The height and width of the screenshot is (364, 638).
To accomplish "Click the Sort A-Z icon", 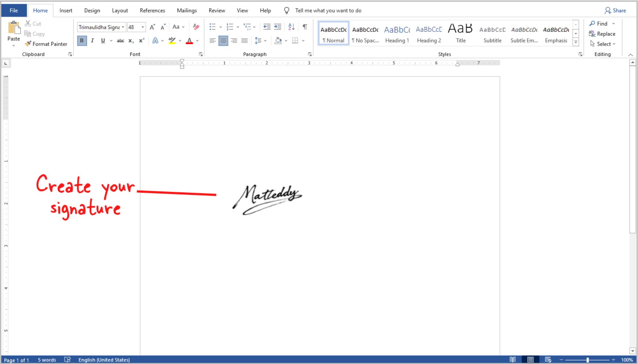I will pyautogui.click(x=291, y=27).
